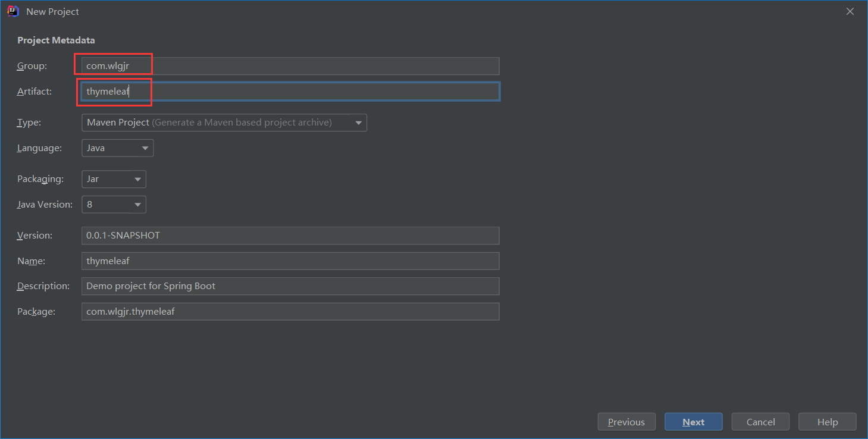Click the Group input field
868x439 pixels.
290,66
